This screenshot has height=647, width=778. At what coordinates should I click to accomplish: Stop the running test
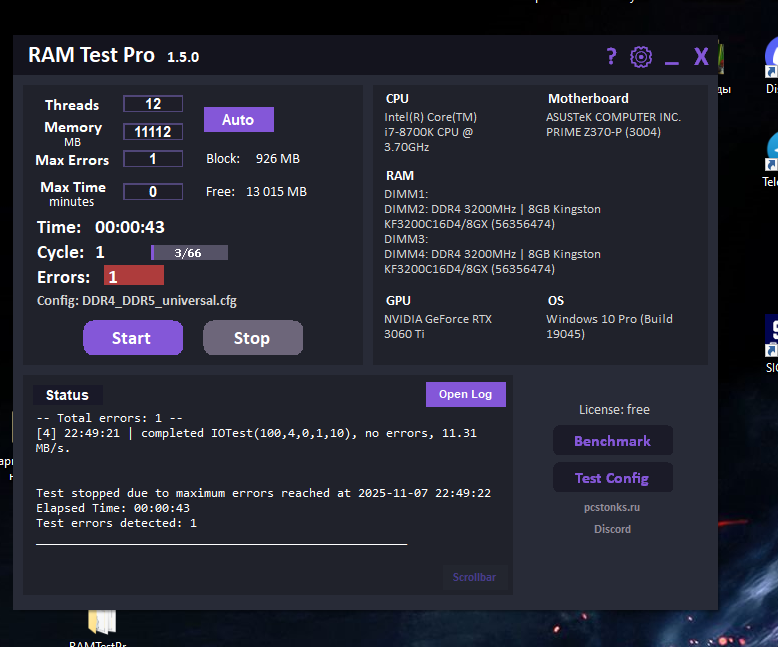tap(252, 338)
